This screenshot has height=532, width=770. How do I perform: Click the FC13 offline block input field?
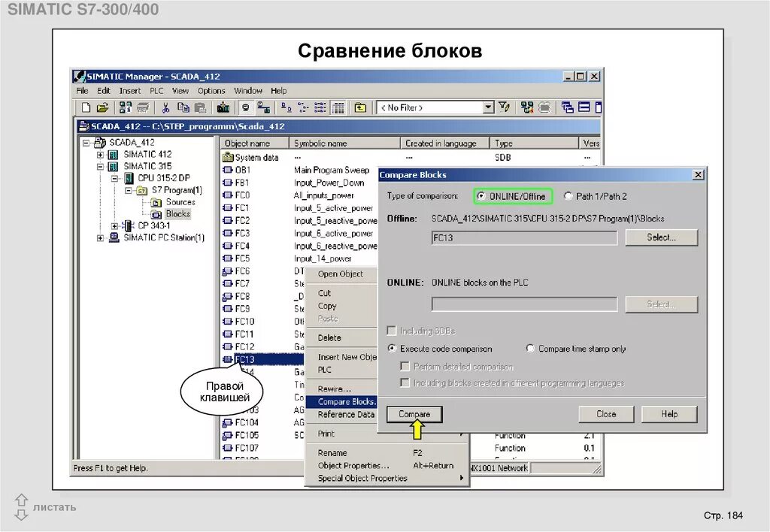pos(524,238)
